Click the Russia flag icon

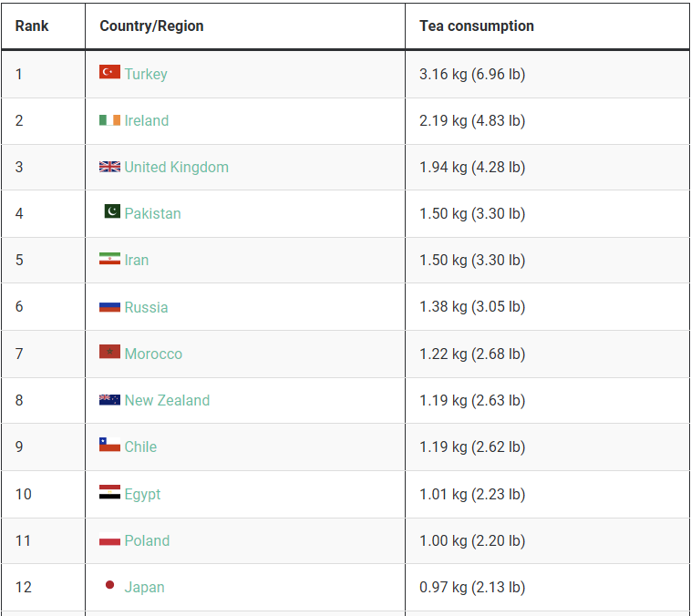point(109,306)
